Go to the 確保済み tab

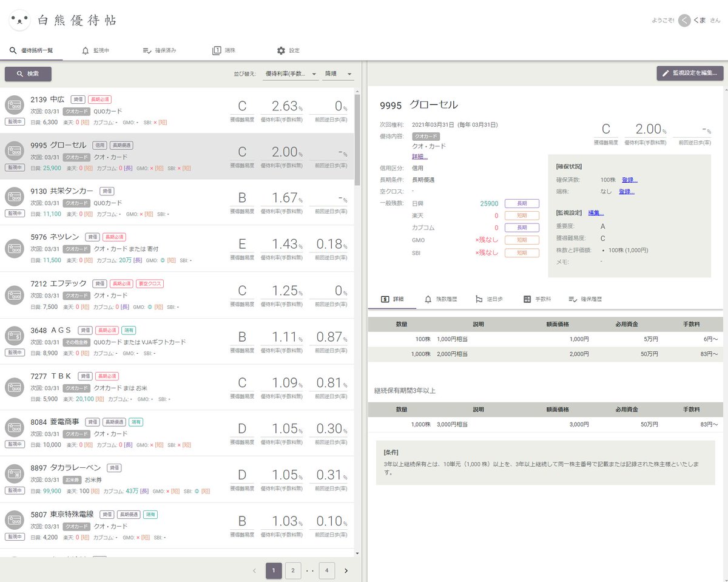click(x=159, y=50)
